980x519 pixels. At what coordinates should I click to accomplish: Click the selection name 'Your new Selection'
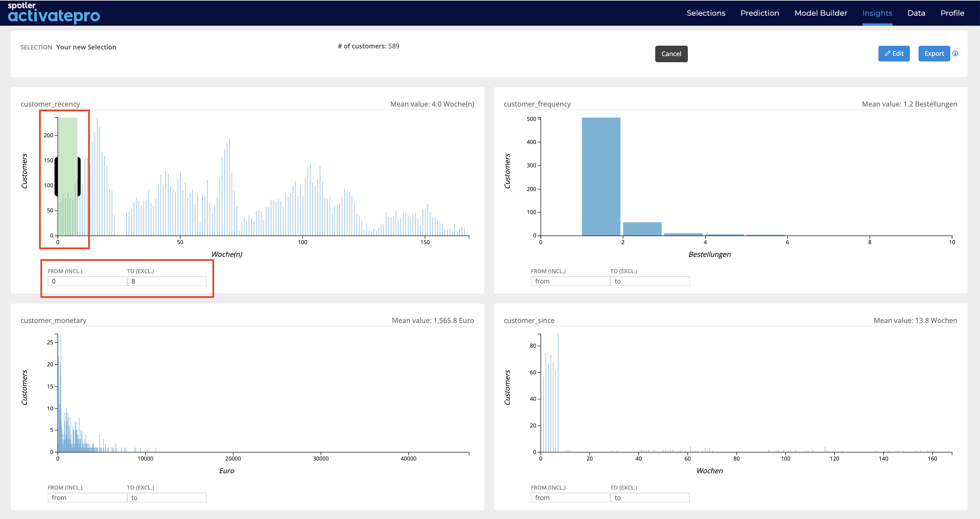(87, 47)
